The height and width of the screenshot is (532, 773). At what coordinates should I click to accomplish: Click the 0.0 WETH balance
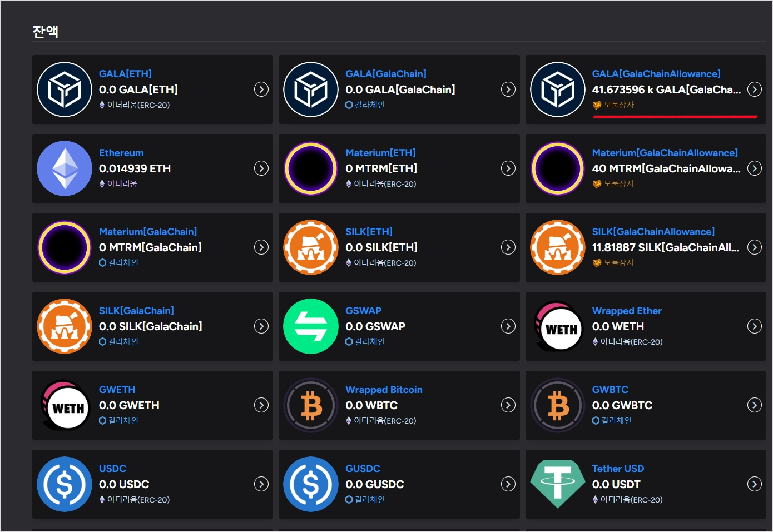click(618, 326)
